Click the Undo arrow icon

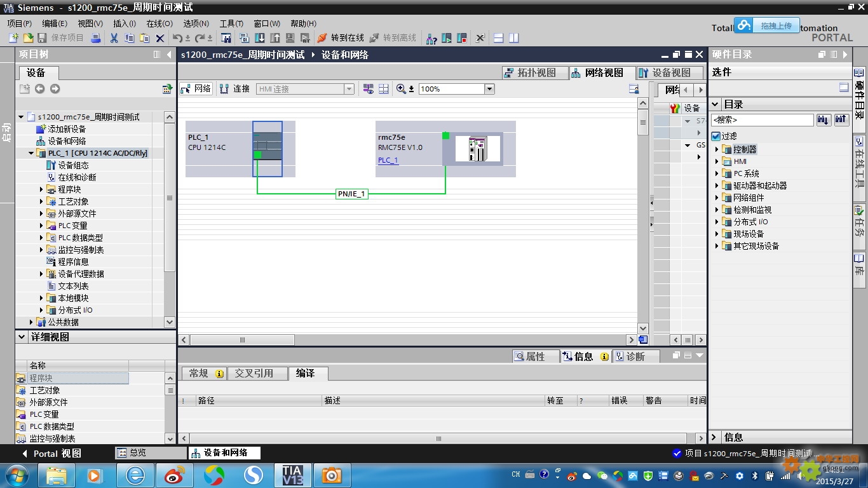coord(177,38)
